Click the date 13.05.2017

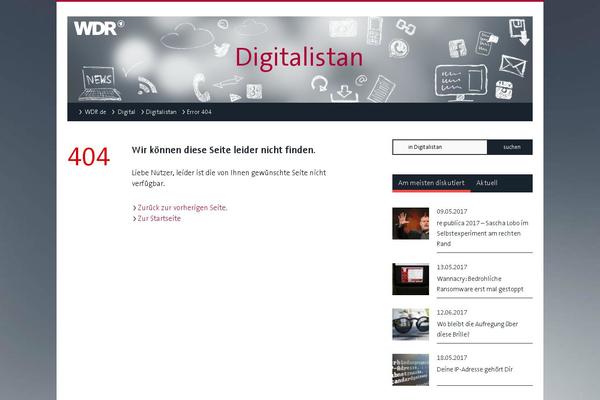click(452, 267)
